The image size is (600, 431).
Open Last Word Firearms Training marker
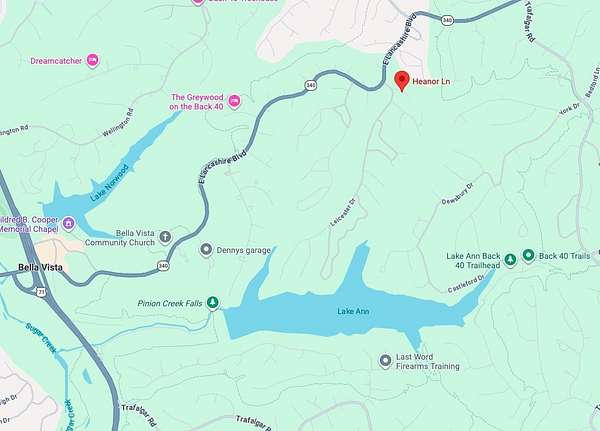pyautogui.click(x=385, y=361)
